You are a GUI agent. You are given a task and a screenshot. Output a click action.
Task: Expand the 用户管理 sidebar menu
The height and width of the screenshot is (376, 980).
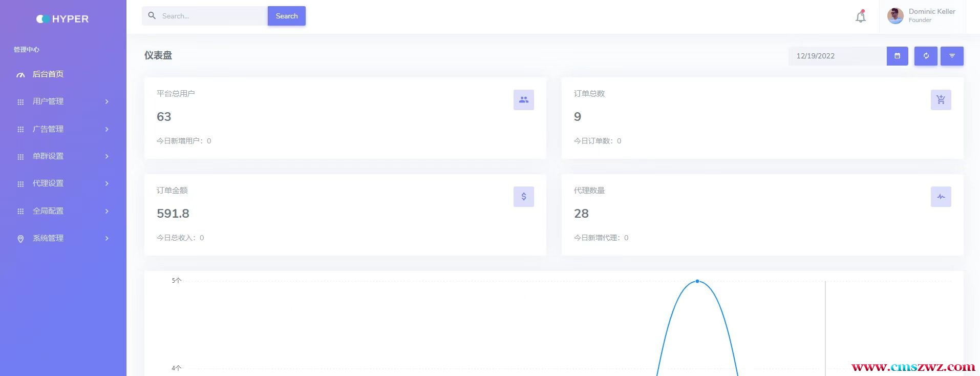(x=63, y=101)
